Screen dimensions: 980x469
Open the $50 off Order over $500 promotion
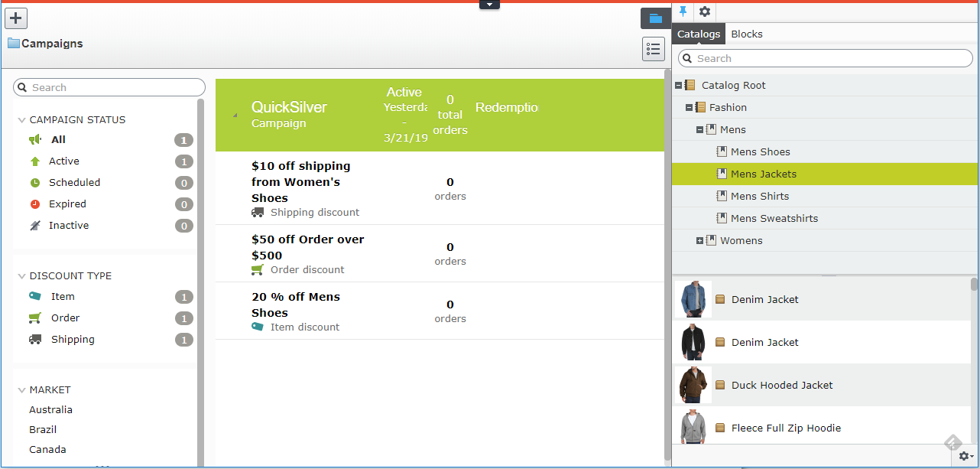307,247
